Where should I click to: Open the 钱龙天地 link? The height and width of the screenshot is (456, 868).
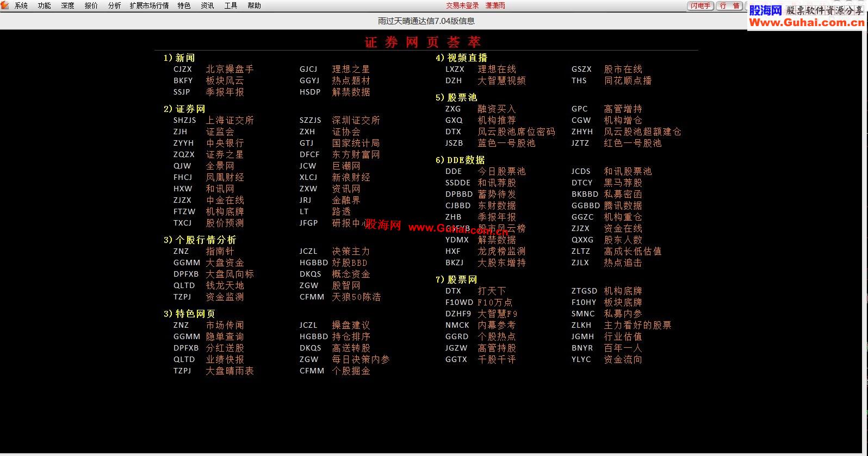225,285
